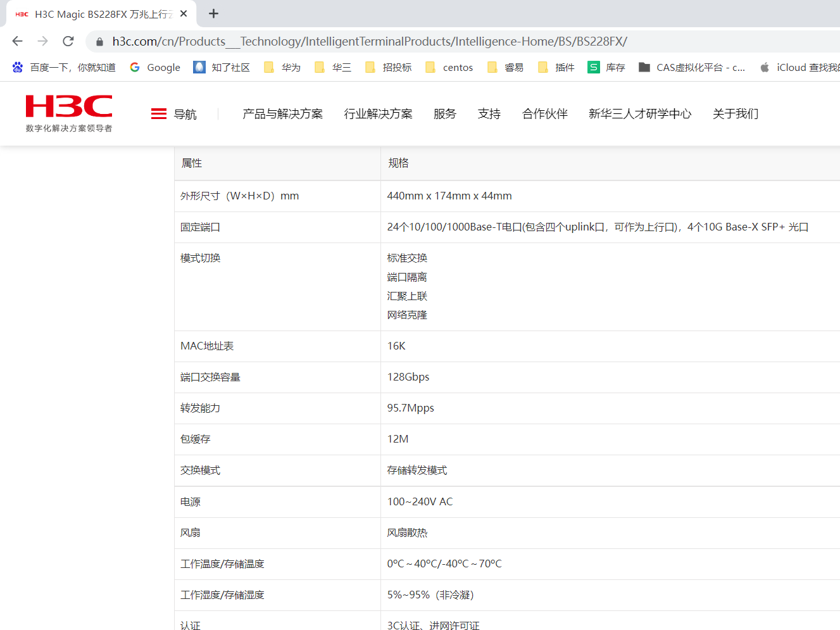The width and height of the screenshot is (840, 630).
Task: Open the 百度一下 bookmark
Action: pos(64,67)
